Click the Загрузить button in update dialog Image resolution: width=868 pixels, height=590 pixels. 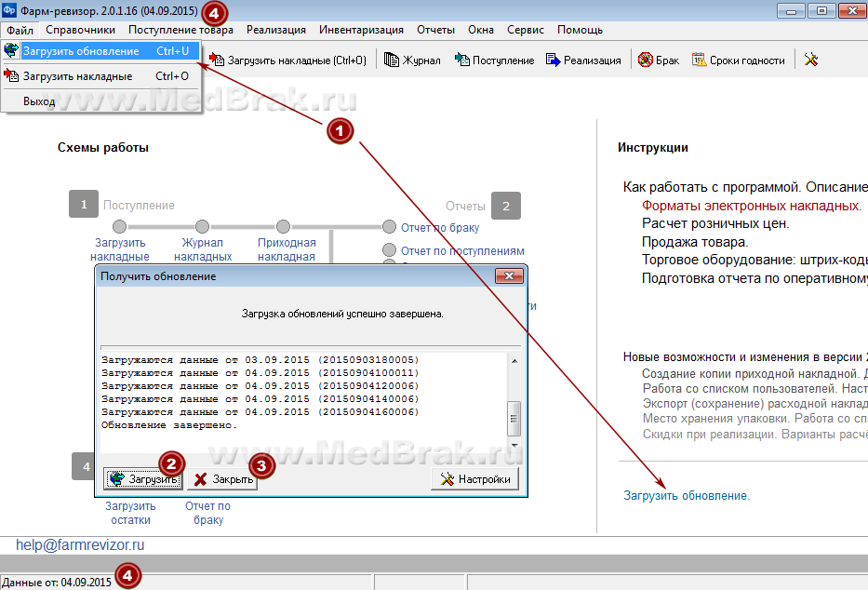(143, 478)
